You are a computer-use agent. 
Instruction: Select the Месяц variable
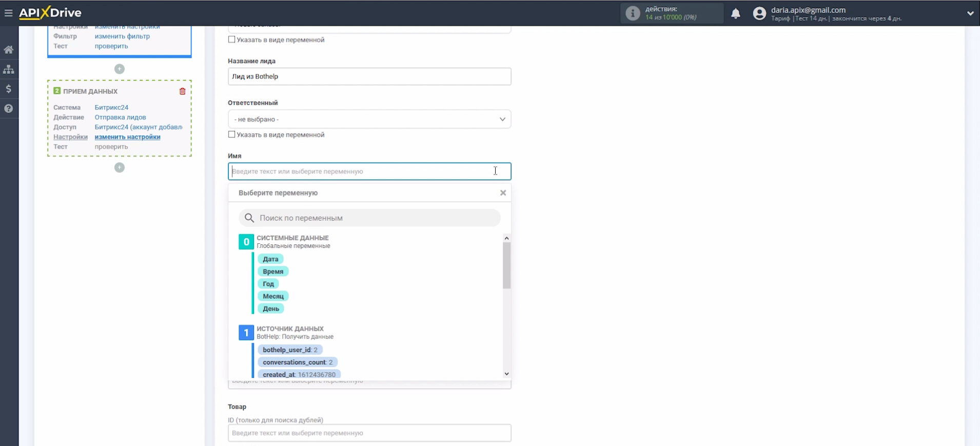(273, 296)
